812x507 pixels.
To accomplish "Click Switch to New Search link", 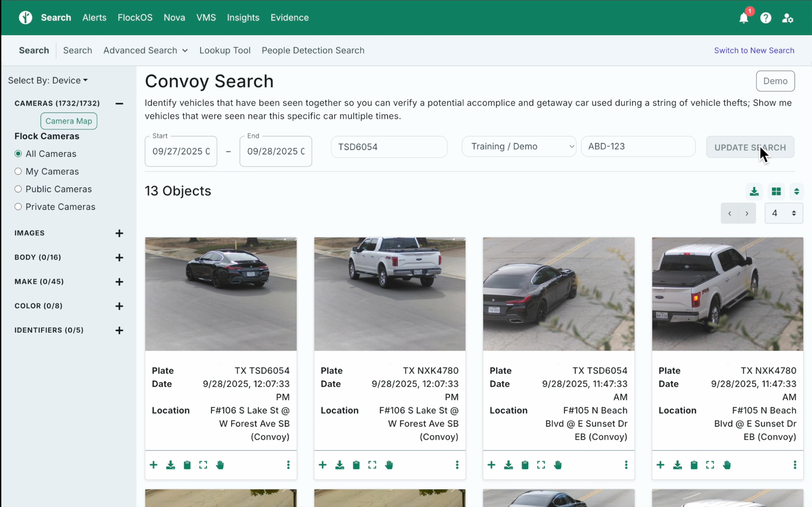I will 754,50.
